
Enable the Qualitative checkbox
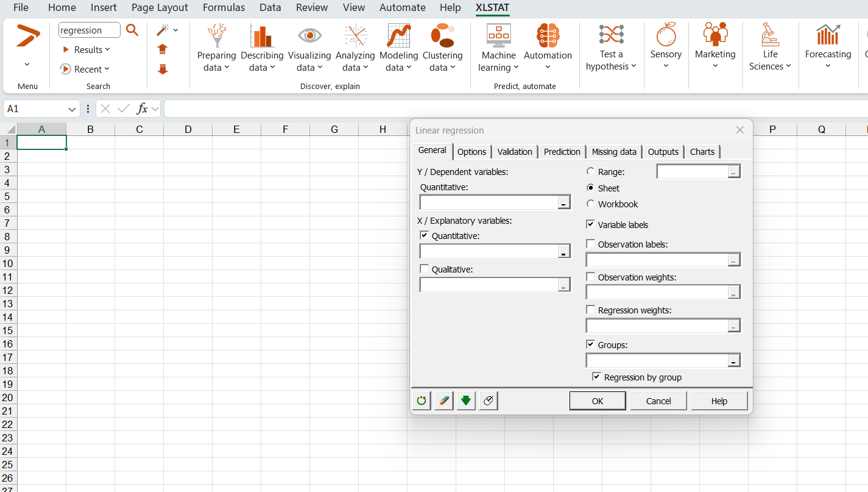[425, 268]
